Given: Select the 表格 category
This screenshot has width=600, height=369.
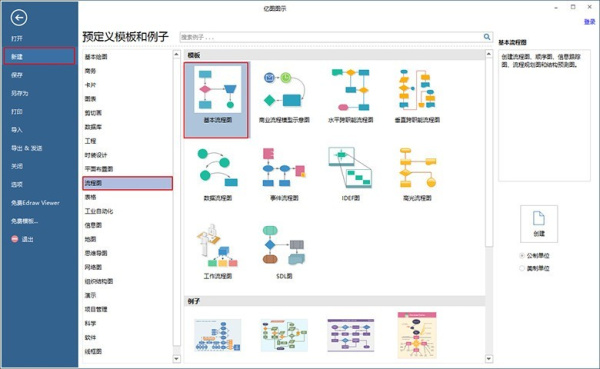Looking at the screenshot, I should (90, 197).
